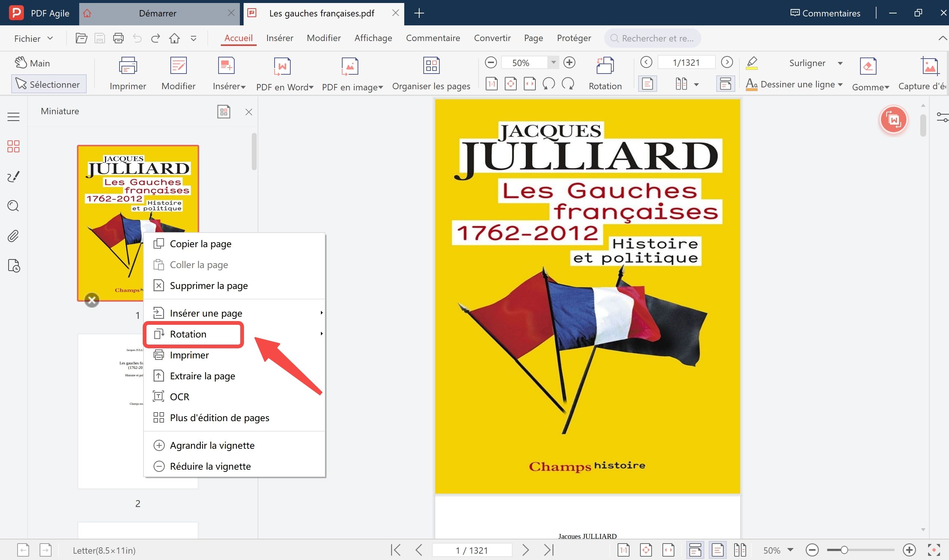Toggle single page mode in status bar

click(717, 550)
